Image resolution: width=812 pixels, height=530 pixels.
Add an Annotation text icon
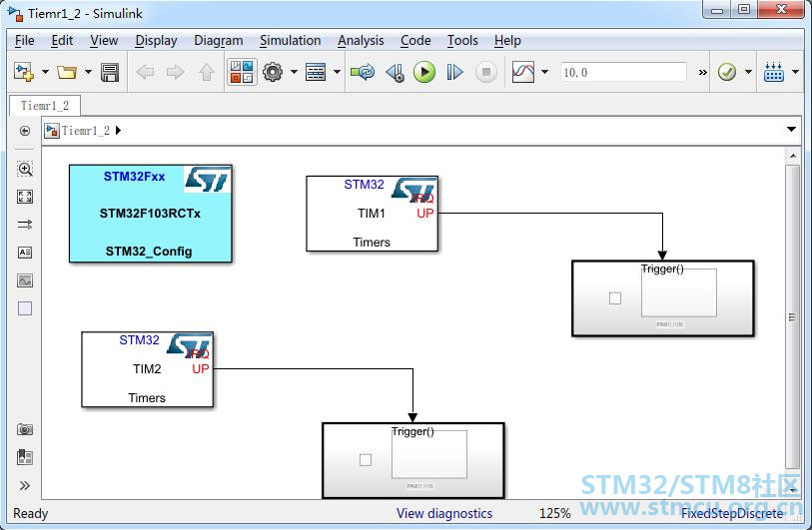[25, 253]
